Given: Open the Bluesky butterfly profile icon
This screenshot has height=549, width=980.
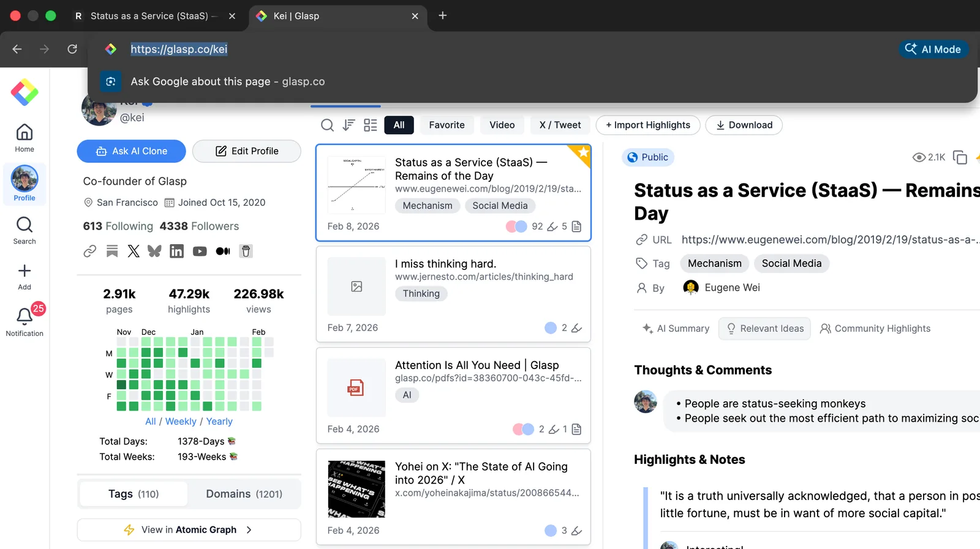Looking at the screenshot, I should point(154,251).
